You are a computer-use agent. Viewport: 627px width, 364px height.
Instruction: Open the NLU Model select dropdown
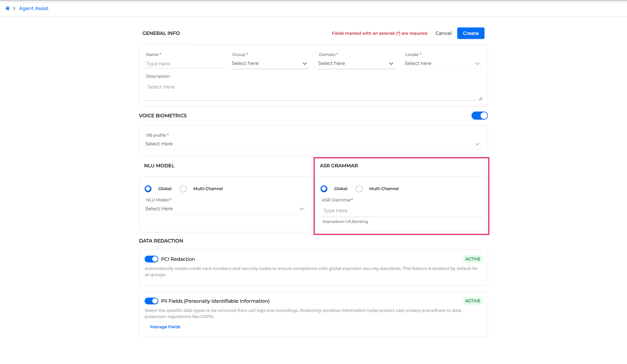[x=225, y=209]
